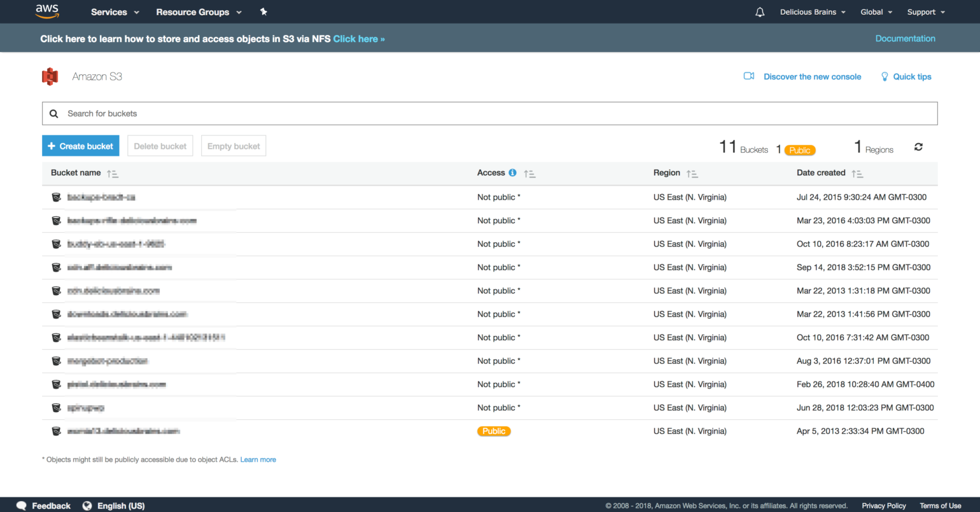
Task: Click 'Not public *' in Aug 3, 2016 row
Action: point(499,361)
